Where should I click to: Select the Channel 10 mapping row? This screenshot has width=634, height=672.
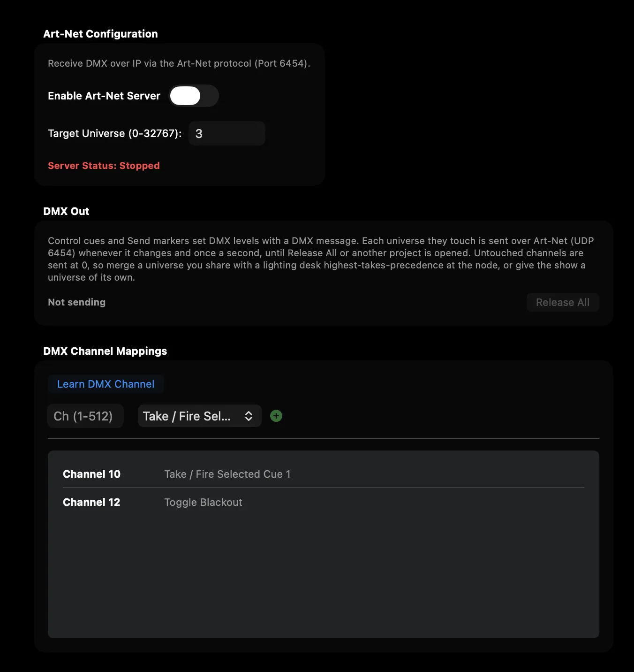(x=324, y=474)
